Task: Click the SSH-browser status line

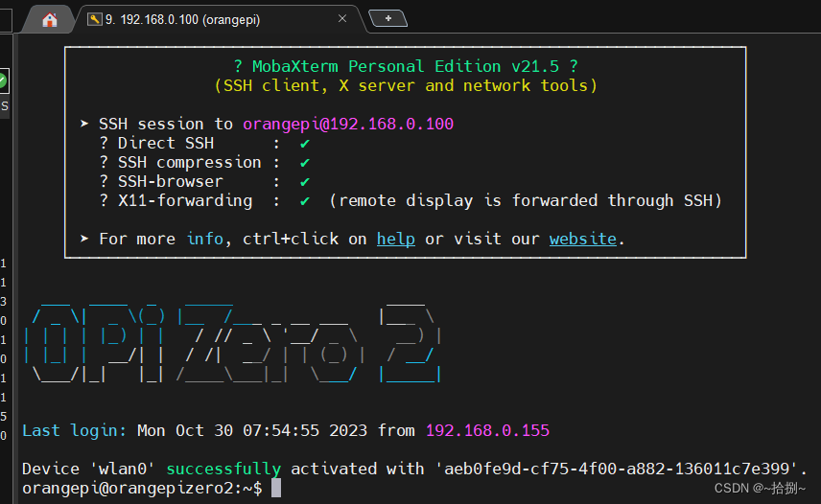Action: tap(204, 181)
